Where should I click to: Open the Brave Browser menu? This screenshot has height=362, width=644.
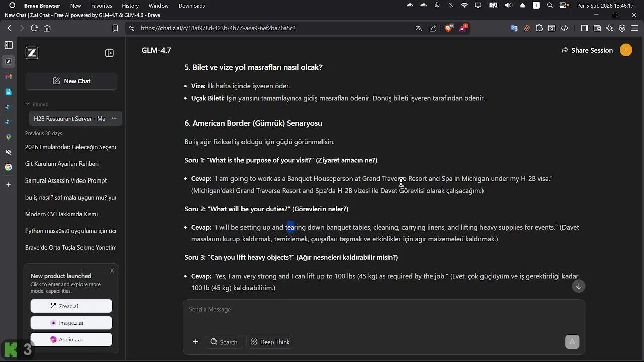click(x=42, y=6)
